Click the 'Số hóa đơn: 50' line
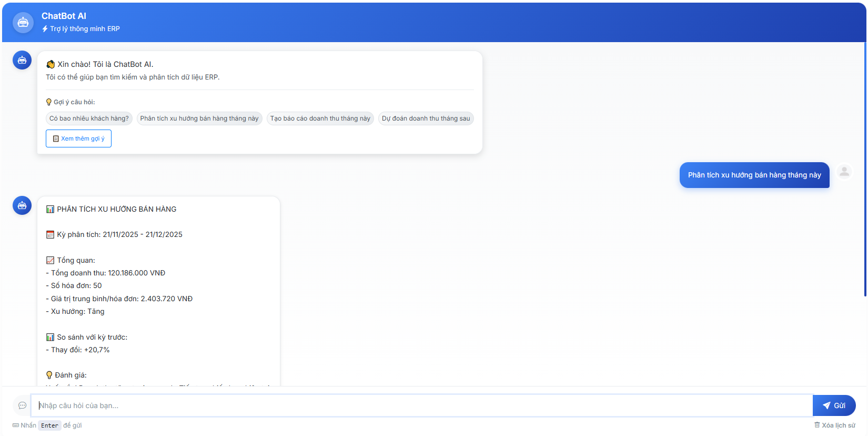This screenshot has height=436, width=868. (x=74, y=285)
